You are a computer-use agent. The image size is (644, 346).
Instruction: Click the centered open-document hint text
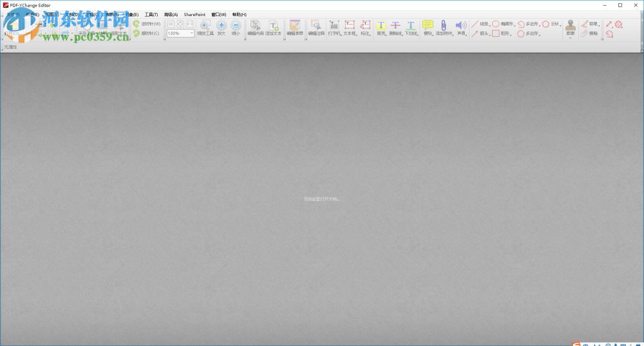click(321, 199)
